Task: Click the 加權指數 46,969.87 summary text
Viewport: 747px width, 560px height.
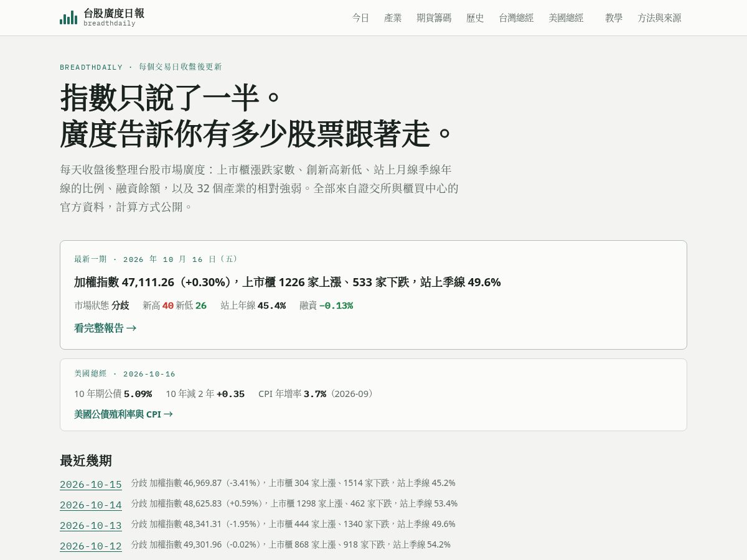Action: pos(293,483)
